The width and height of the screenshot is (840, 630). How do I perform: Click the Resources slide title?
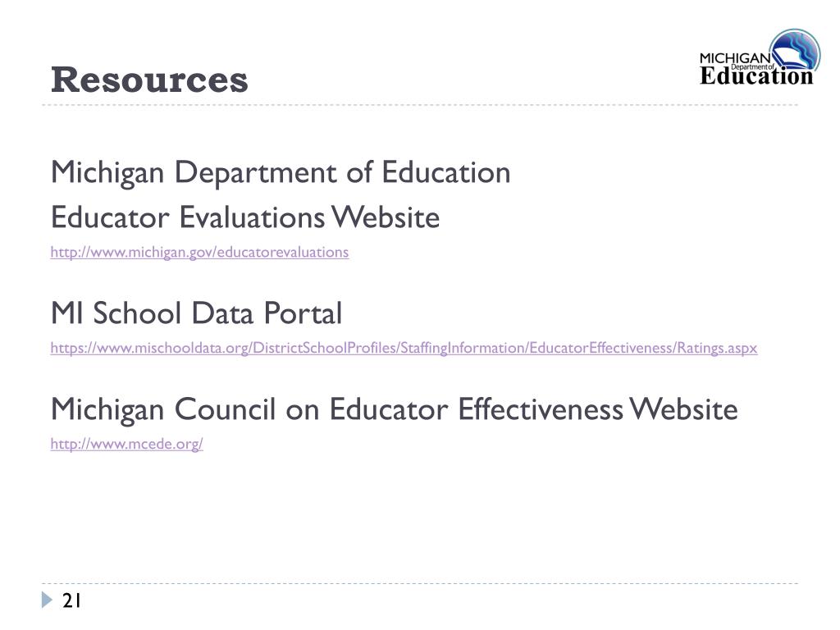click(149, 80)
